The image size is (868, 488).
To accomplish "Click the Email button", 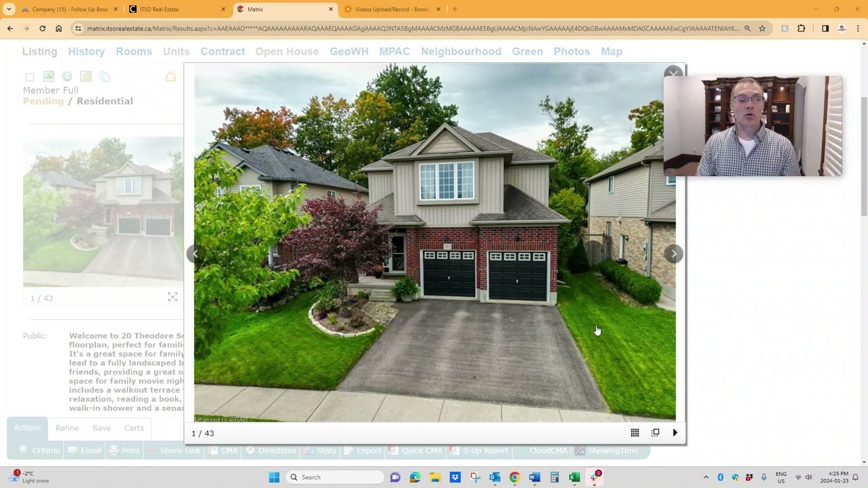I will click(85, 451).
